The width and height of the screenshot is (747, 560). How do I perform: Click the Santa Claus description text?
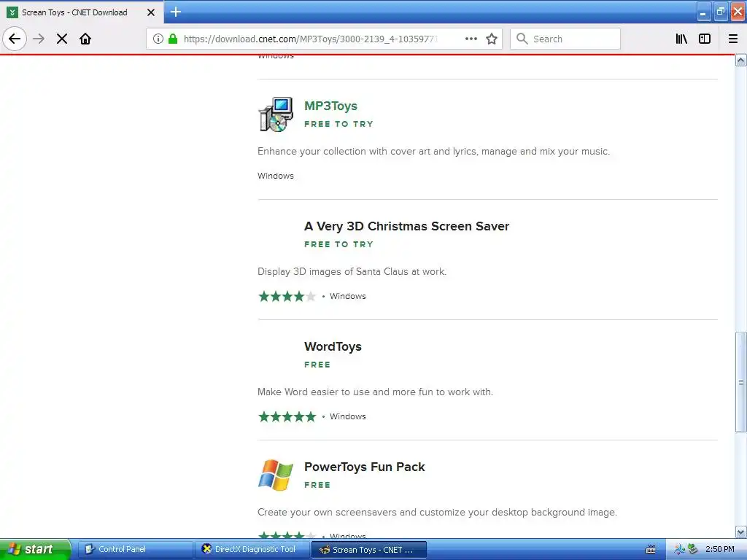352,271
